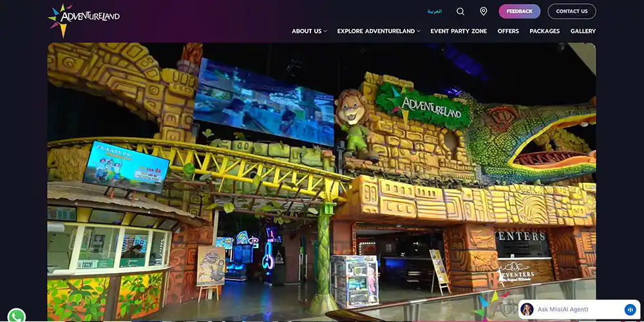Screen dimensions: 644x322
Task: Click the location pin icon
Action: [483, 12]
